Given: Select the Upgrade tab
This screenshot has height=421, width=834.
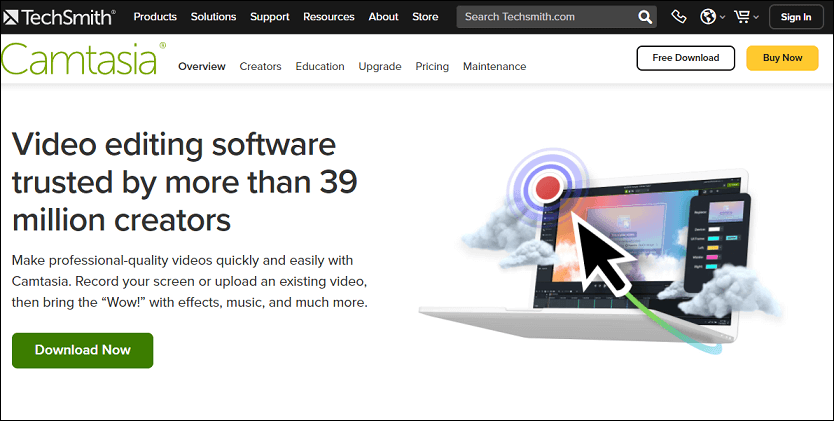Looking at the screenshot, I should (380, 66).
